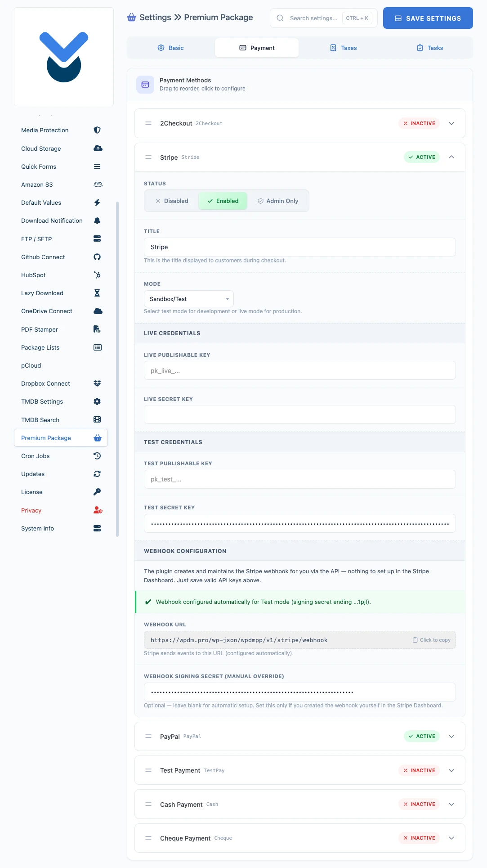Open Privacy settings in sidebar

tap(61, 510)
